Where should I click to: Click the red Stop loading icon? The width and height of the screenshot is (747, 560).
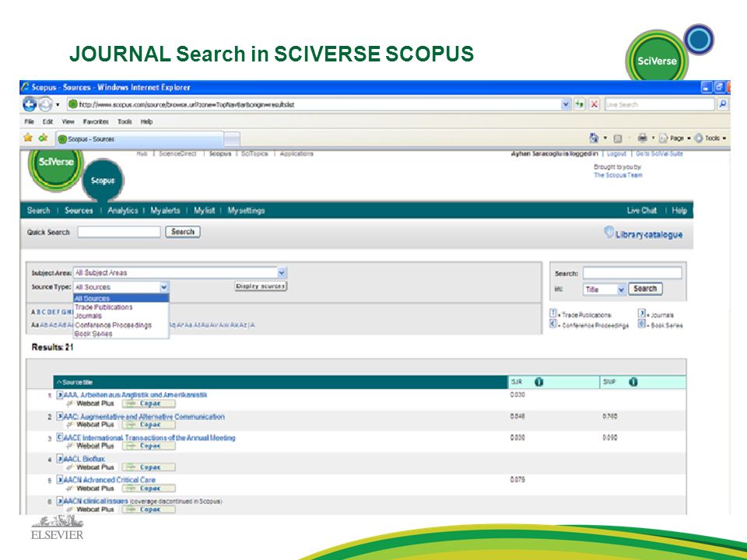coord(594,104)
